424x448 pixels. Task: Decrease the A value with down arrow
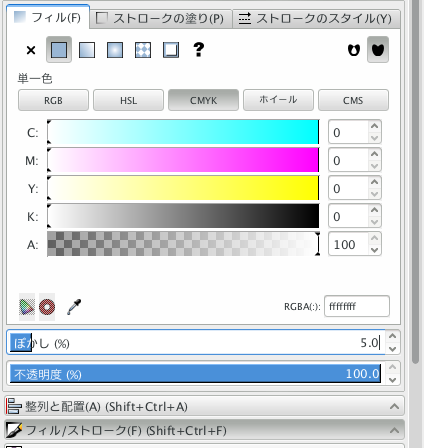tap(375, 250)
